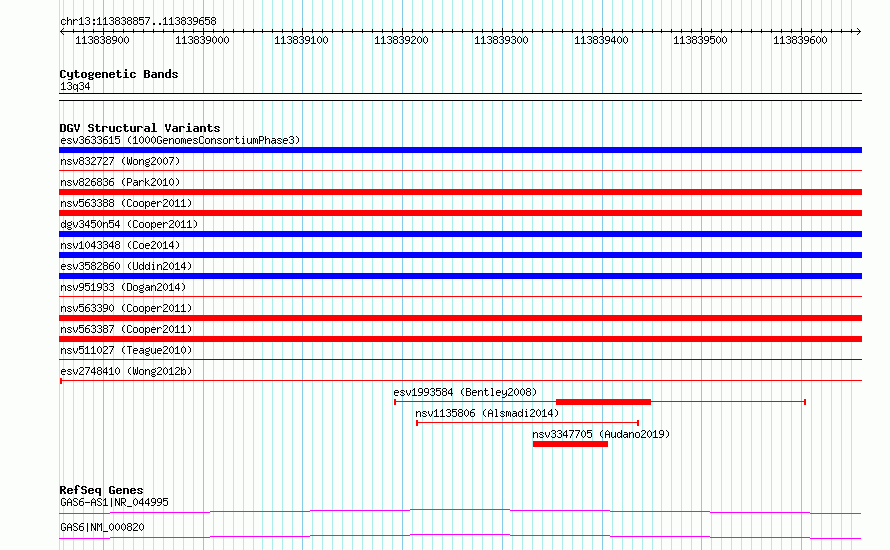The height and width of the screenshot is (550, 890).
Task: Select the DGV Structural Variants track heading
Action: coord(140,128)
